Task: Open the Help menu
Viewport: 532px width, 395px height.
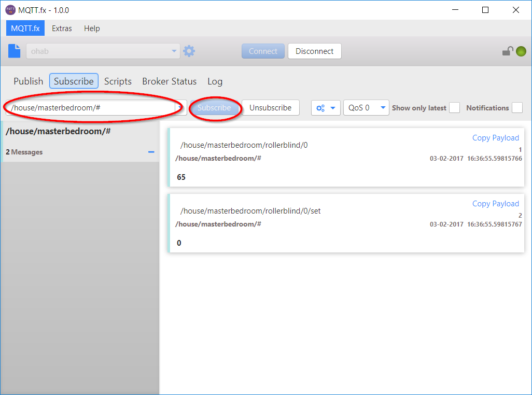Action: pos(92,29)
